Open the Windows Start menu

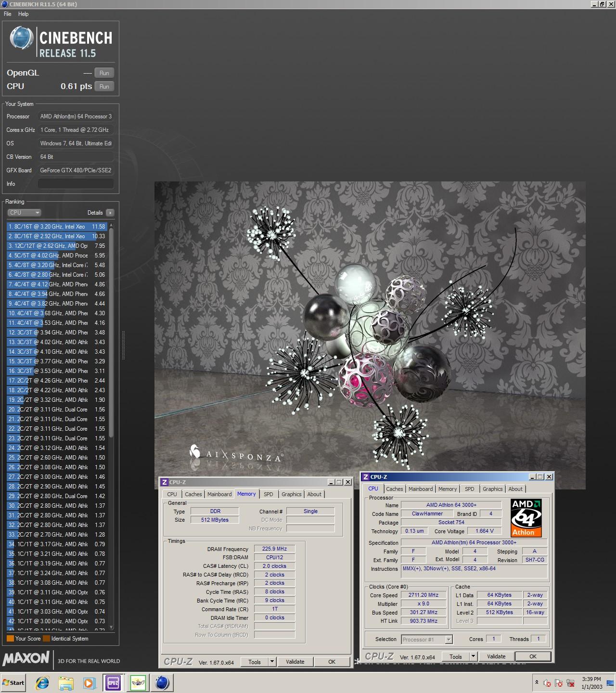[13, 682]
